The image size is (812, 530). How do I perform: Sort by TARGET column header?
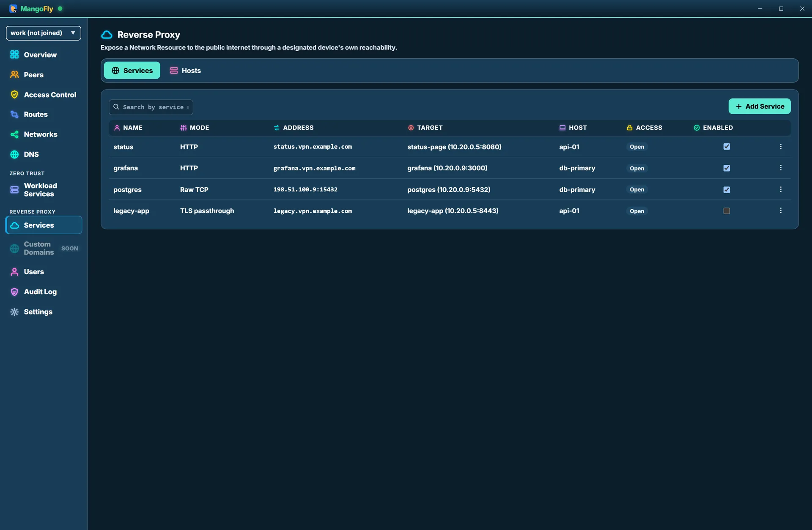tap(425, 128)
